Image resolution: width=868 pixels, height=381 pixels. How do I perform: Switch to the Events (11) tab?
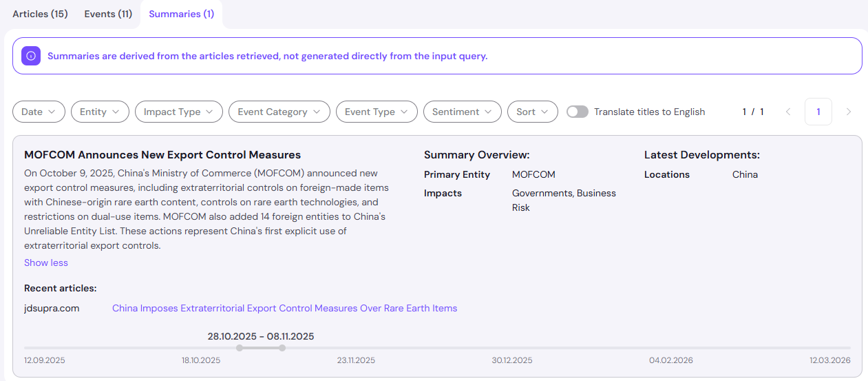(x=108, y=14)
